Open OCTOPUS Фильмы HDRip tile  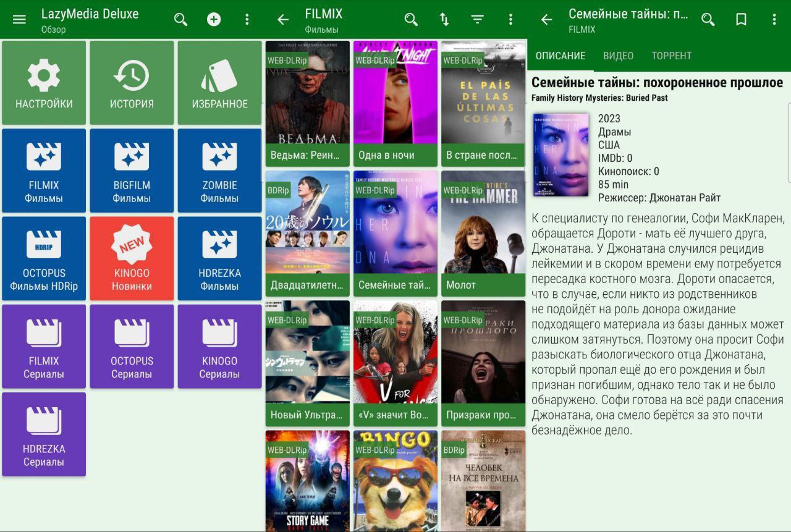44,258
